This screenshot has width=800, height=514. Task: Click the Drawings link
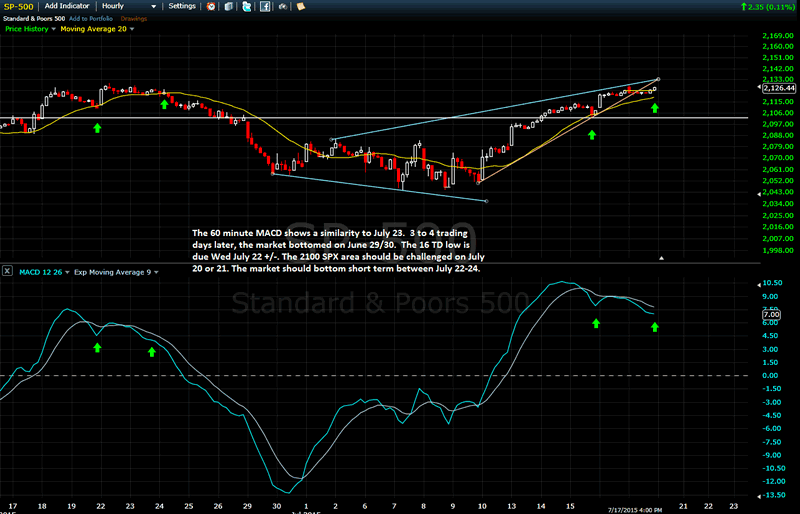coord(134,18)
